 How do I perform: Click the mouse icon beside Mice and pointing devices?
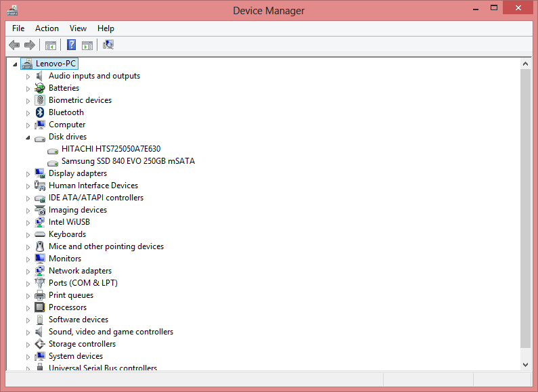(40, 246)
